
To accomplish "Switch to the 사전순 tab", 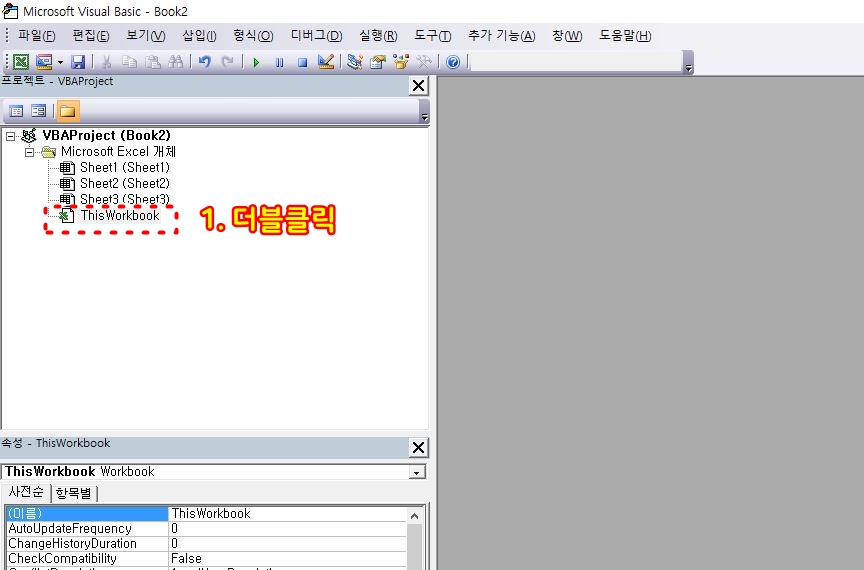I will (26, 492).
